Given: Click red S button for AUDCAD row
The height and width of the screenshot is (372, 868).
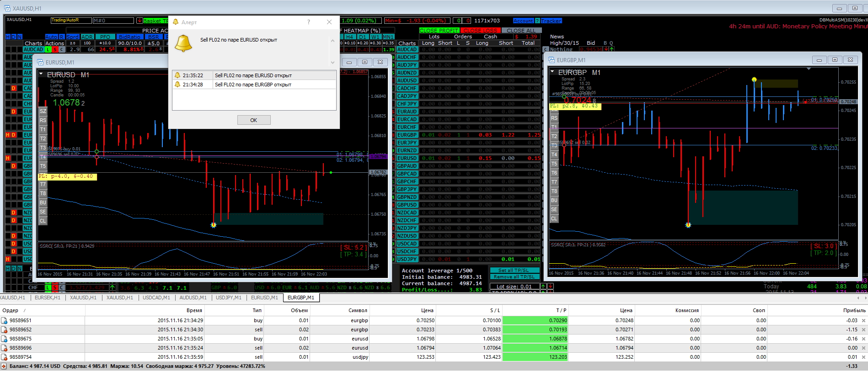Looking at the screenshot, I should 55,49.
